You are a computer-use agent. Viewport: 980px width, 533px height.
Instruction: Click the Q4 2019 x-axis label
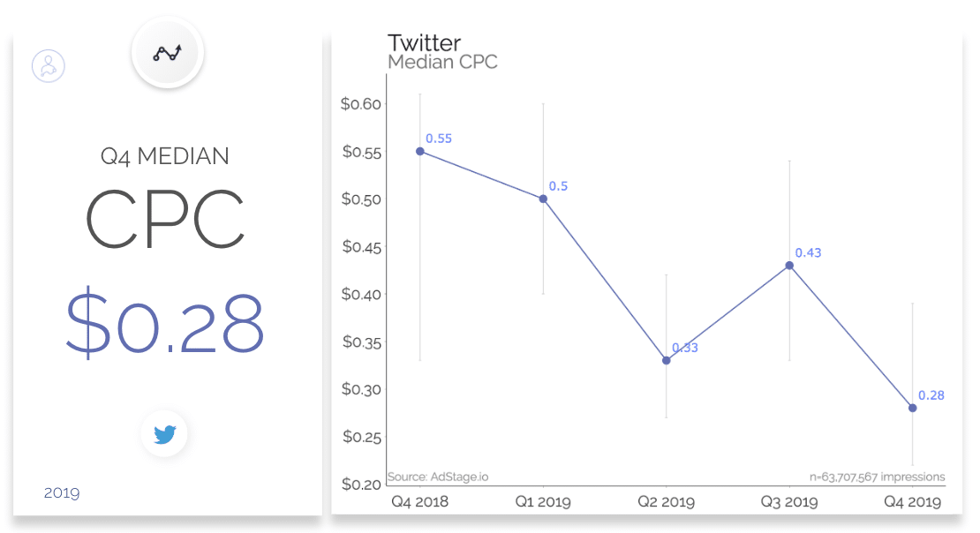pos(913,502)
